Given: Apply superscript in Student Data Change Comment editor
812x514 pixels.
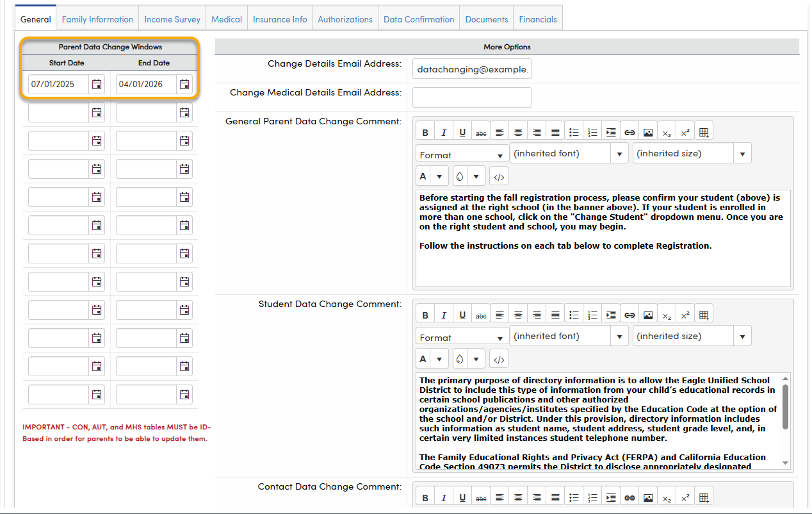Looking at the screenshot, I should pos(685,315).
